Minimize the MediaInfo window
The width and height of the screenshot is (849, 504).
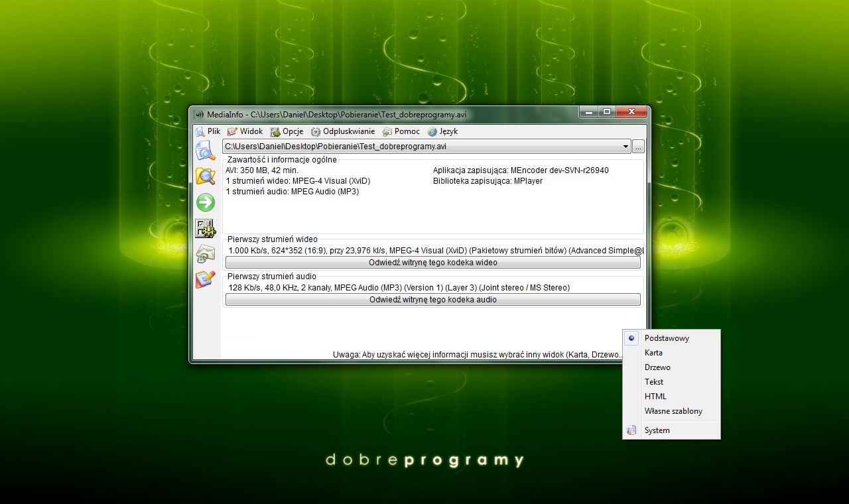click(588, 112)
